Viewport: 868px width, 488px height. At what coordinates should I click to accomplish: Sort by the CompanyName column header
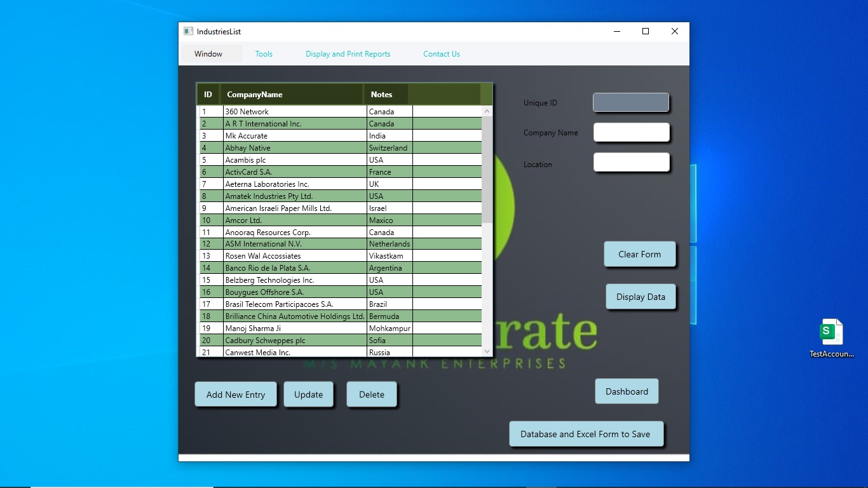tap(292, 94)
